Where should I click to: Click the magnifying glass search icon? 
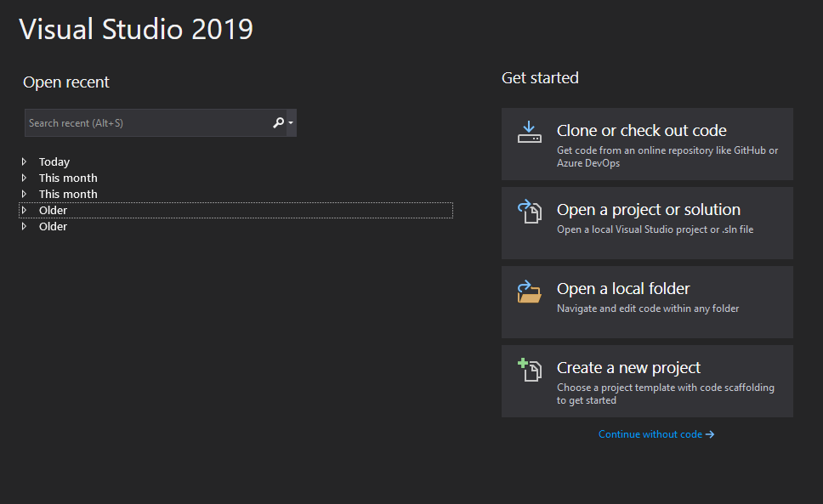point(277,123)
